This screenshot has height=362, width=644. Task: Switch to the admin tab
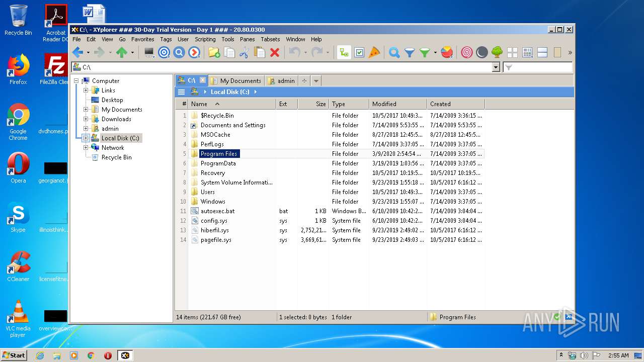pyautogui.click(x=282, y=81)
